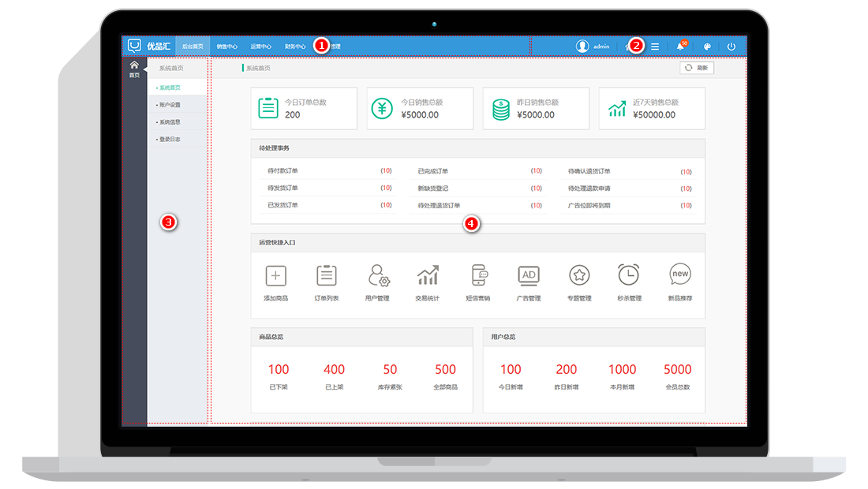Screen dimensions: 868x489
Task: Click the 运营快捷入口 section heading
Action: tap(277, 242)
